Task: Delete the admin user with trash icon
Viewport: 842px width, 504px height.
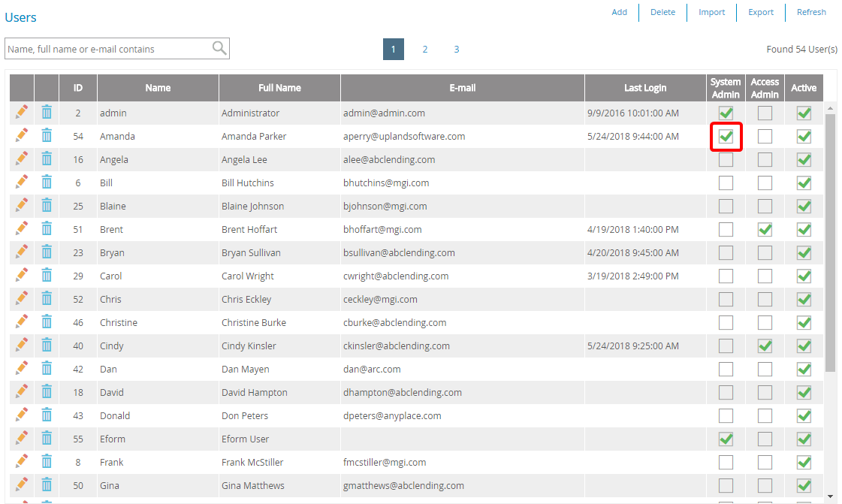Action: tap(47, 112)
